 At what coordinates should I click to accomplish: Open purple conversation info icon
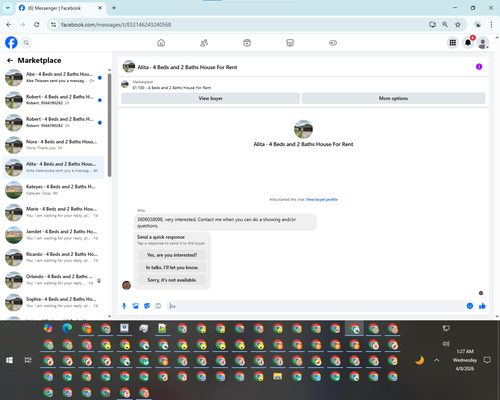point(479,67)
